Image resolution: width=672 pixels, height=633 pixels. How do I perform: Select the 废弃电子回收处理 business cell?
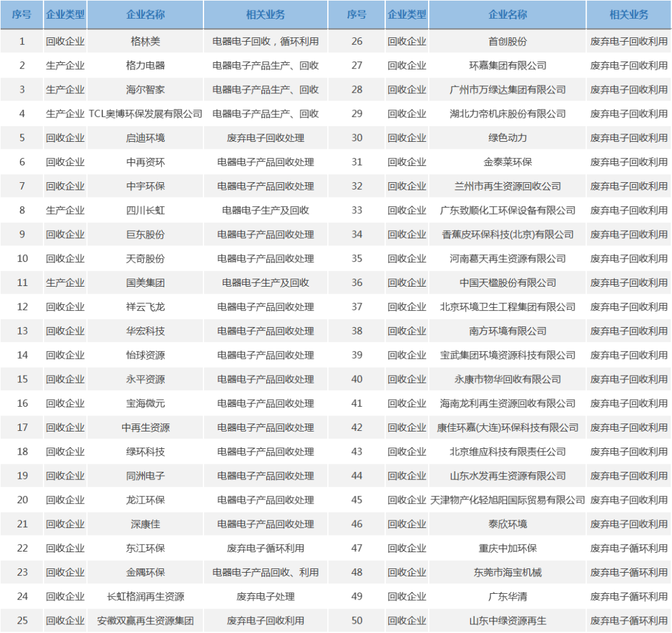[265, 138]
